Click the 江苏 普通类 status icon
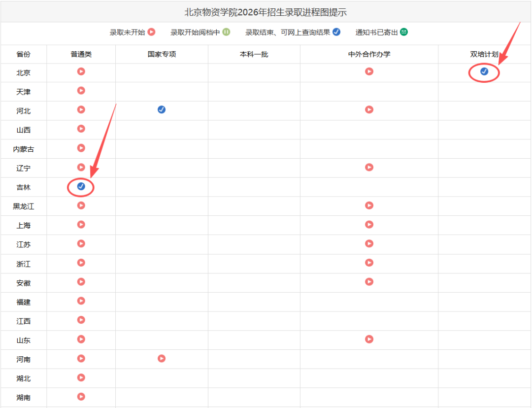The height and width of the screenshot is (408, 532). pyautogui.click(x=81, y=243)
